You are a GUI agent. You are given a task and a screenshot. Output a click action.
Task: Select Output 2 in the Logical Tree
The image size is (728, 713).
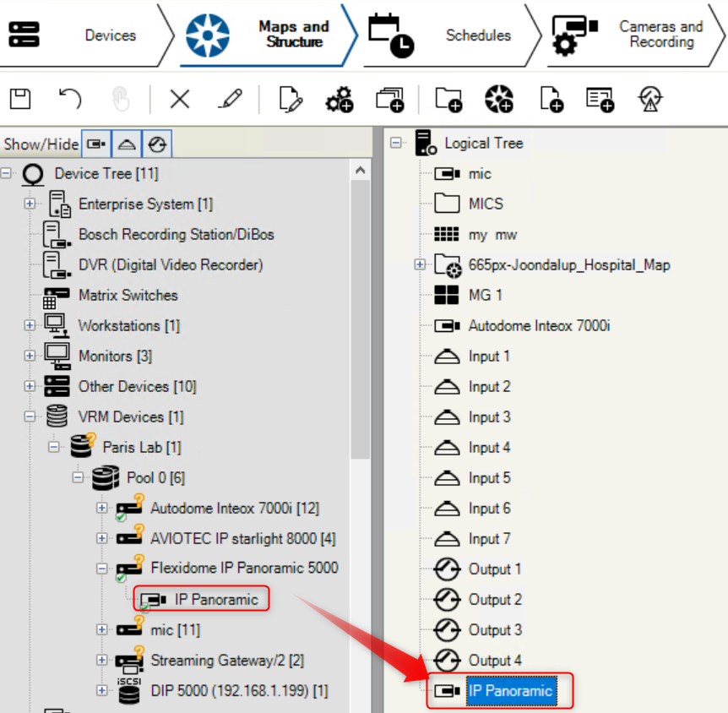coord(494,600)
